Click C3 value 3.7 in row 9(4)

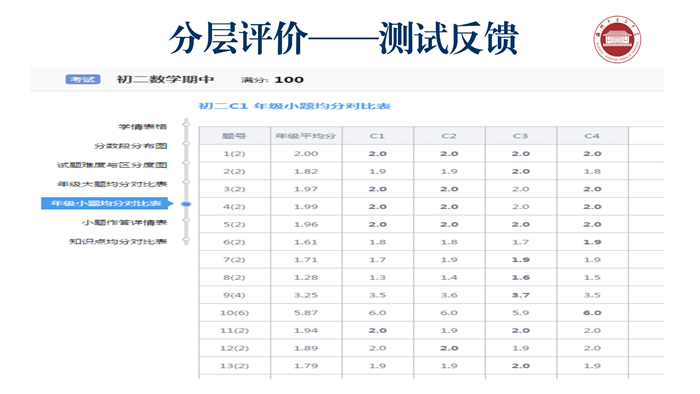click(521, 295)
